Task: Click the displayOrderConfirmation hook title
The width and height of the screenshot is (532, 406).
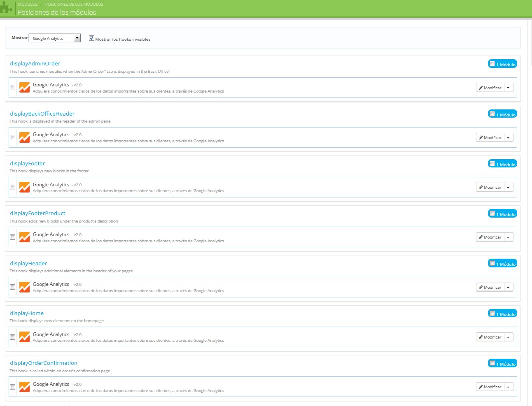Action: tap(44, 363)
